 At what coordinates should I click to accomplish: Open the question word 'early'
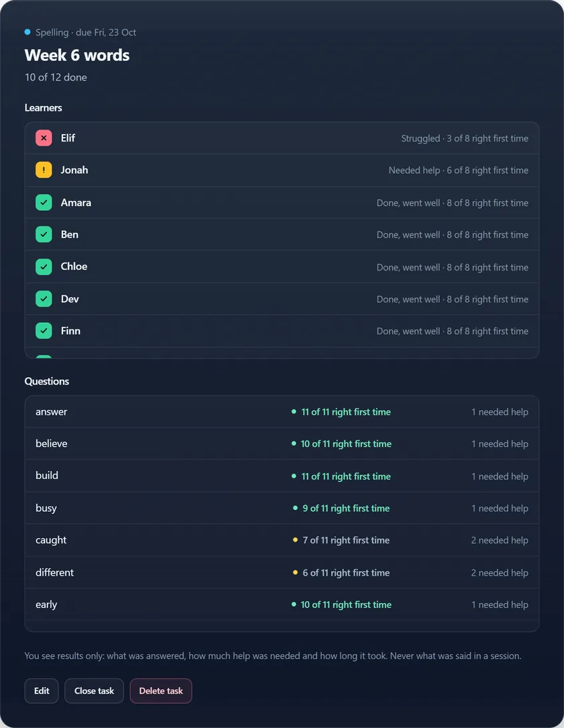(46, 605)
